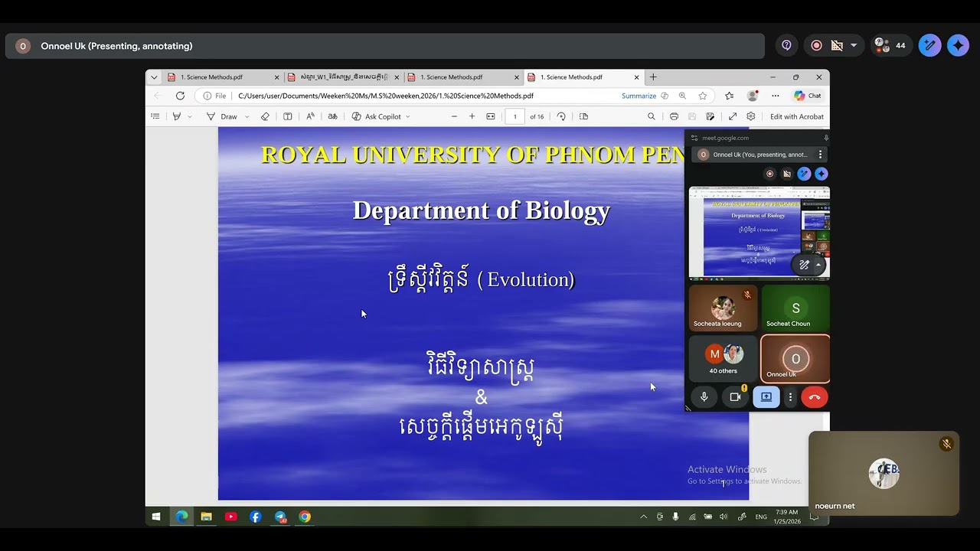Open the Copilot Chat button in Edge
Viewport: 980px width, 551px height.
click(x=807, y=96)
